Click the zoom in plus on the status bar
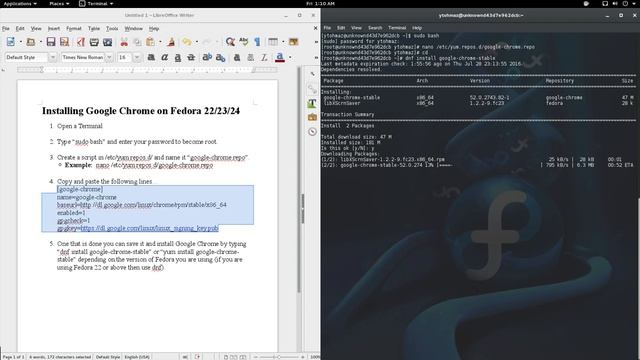Screen dimensions: 640x360 pos(302,357)
